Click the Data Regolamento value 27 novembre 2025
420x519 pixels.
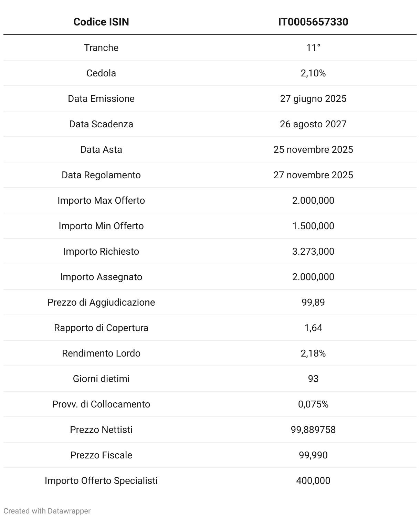[313, 175]
